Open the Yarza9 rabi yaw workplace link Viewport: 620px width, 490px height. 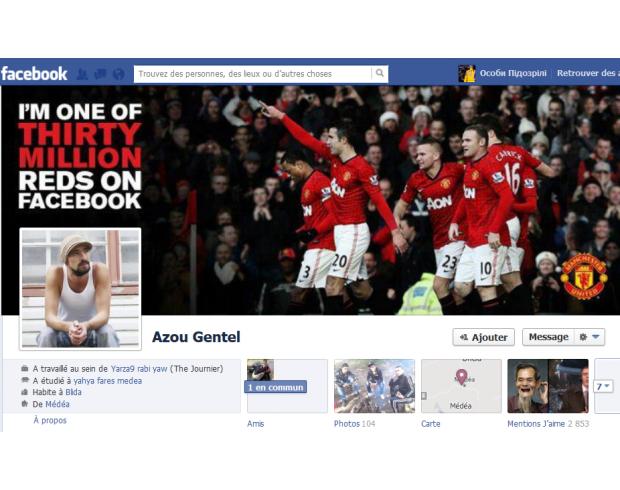click(139, 369)
